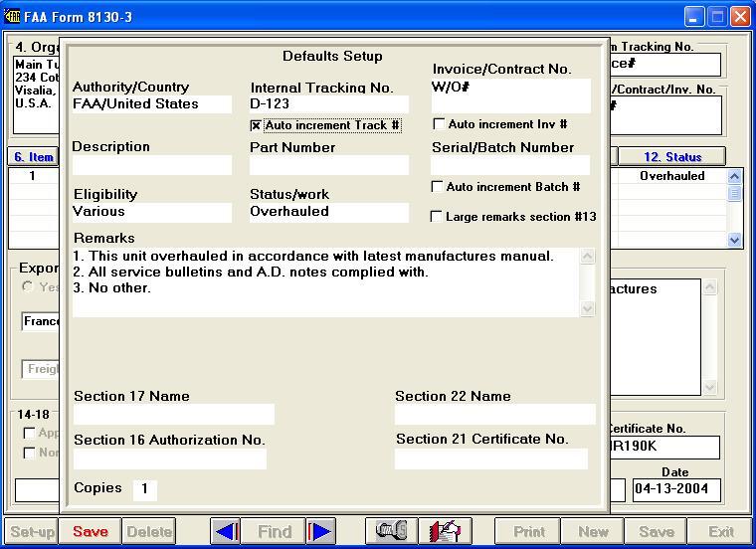Click the 6. Item column header
The height and width of the screenshot is (549, 756).
click(x=33, y=157)
